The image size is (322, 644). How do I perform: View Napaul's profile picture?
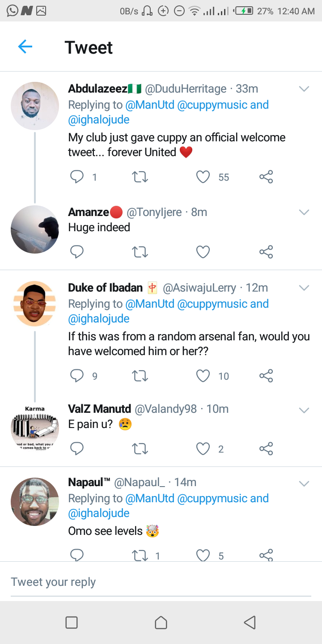point(35,501)
